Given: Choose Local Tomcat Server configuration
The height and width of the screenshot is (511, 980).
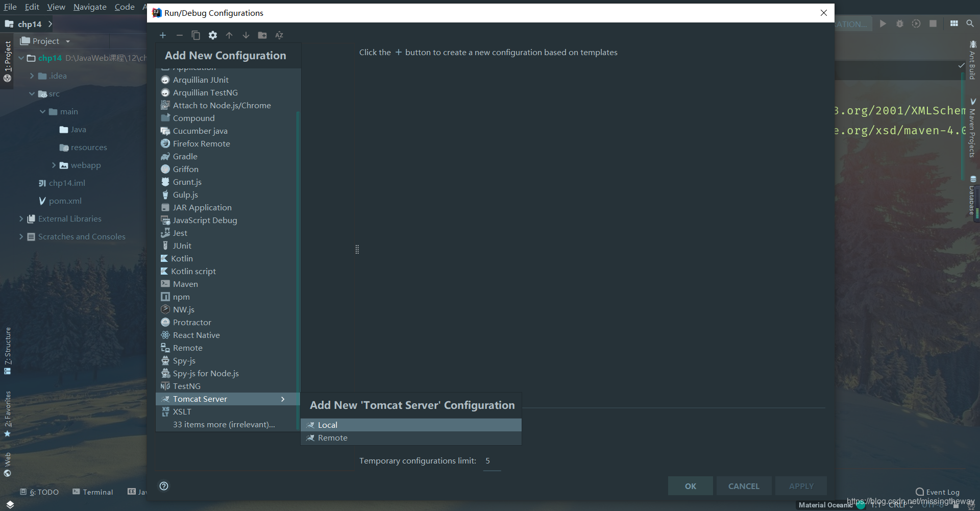Looking at the screenshot, I should (411, 425).
